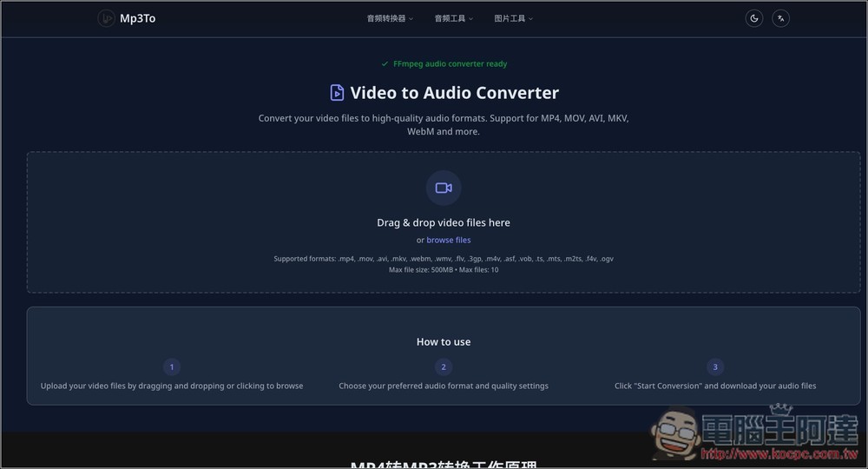Open the Mp3To home text link
This screenshot has width=868, height=469.
point(137,18)
